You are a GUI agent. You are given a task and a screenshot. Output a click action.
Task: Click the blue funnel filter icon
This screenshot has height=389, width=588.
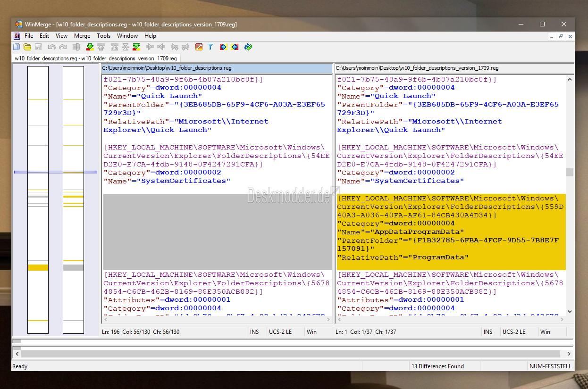(210, 47)
